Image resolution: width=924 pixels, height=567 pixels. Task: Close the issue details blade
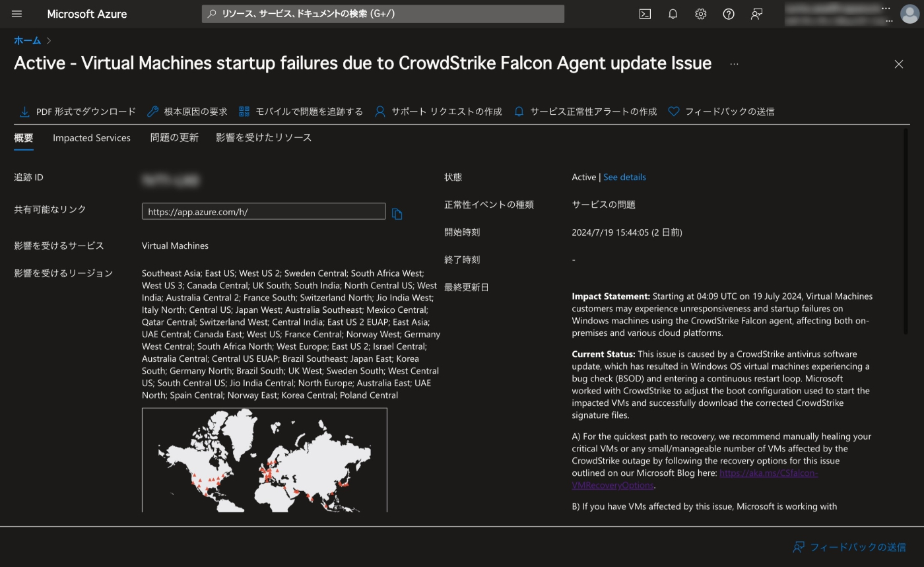(x=898, y=64)
